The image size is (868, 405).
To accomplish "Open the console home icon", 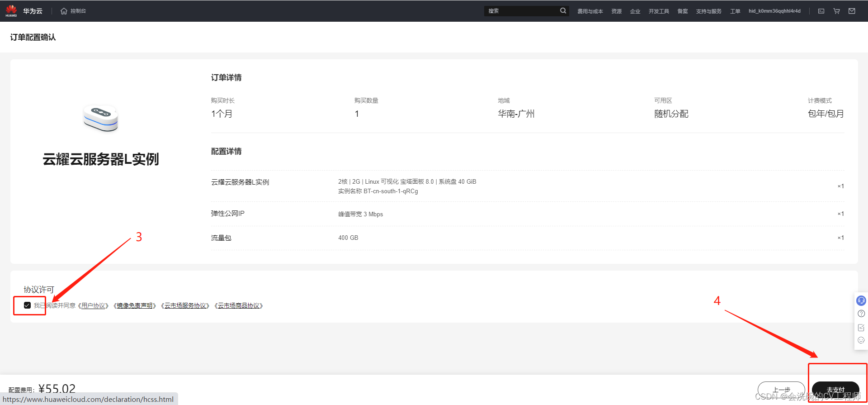I will click(64, 11).
